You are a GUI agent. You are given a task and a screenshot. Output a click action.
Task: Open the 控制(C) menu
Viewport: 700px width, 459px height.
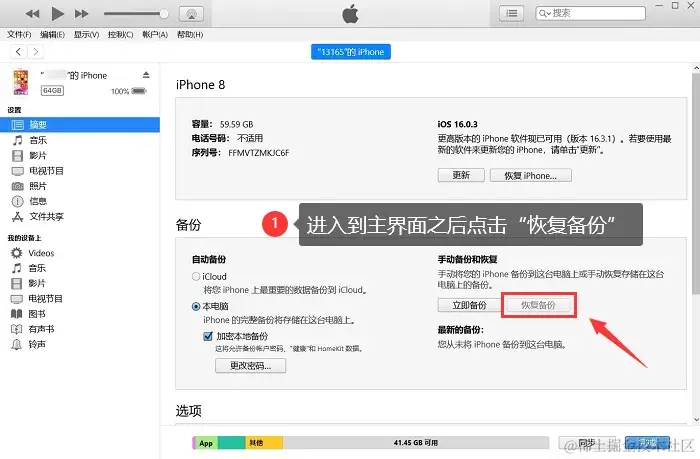tap(121, 34)
